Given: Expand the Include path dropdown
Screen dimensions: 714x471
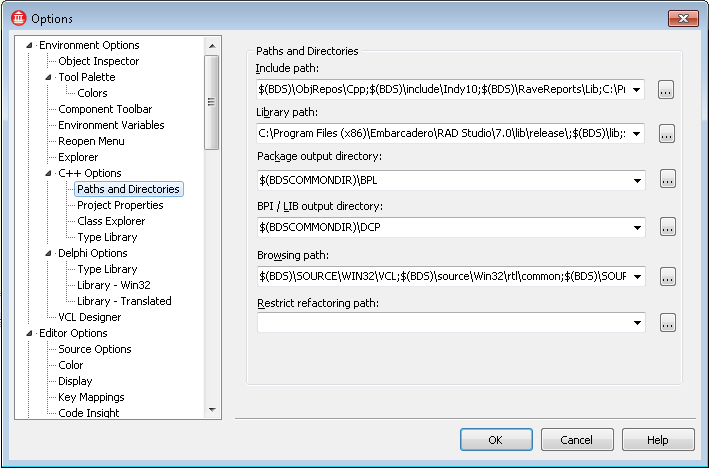Looking at the screenshot, I should pos(637,90).
